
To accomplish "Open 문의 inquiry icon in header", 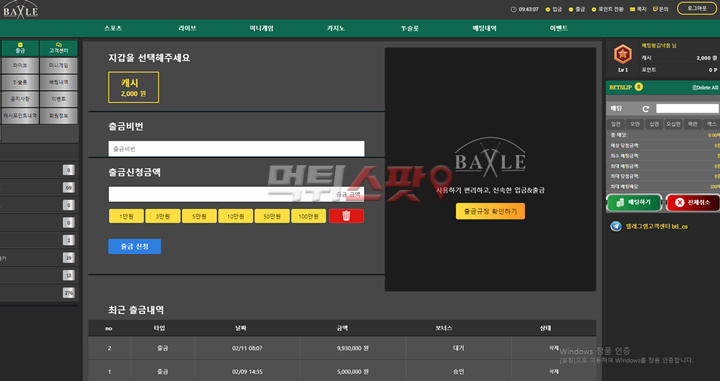I will (655, 9).
